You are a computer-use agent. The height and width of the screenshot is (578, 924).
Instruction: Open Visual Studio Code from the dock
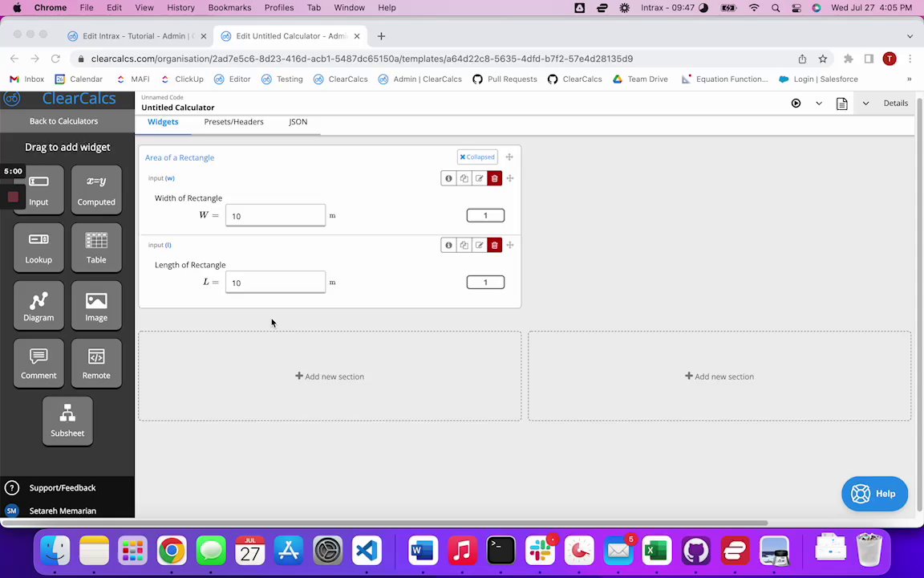click(x=367, y=552)
